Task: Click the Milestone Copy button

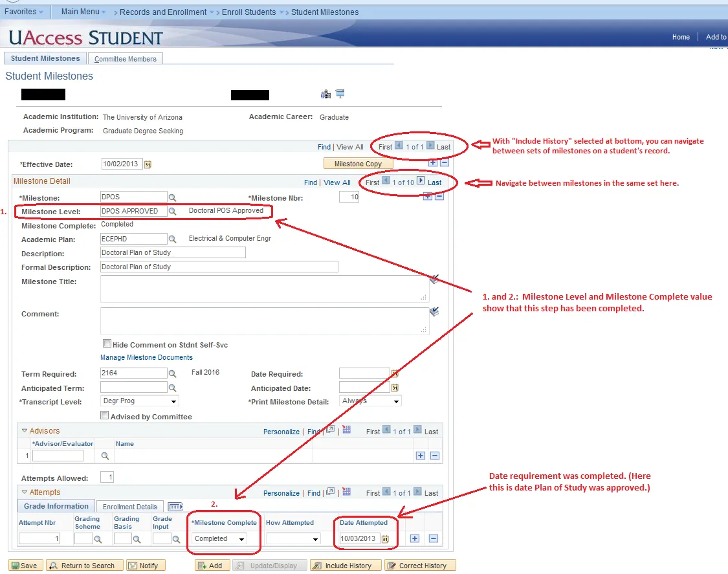Action: pos(358,164)
